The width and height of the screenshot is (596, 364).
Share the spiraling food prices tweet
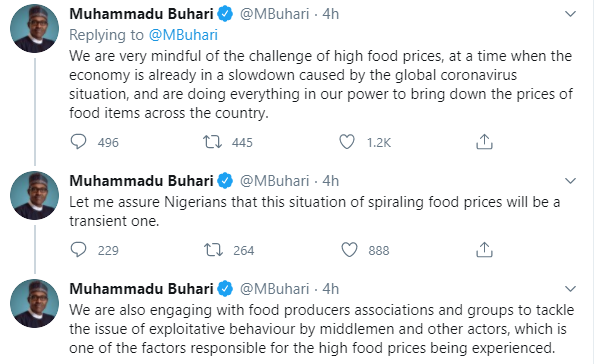pyautogui.click(x=484, y=250)
